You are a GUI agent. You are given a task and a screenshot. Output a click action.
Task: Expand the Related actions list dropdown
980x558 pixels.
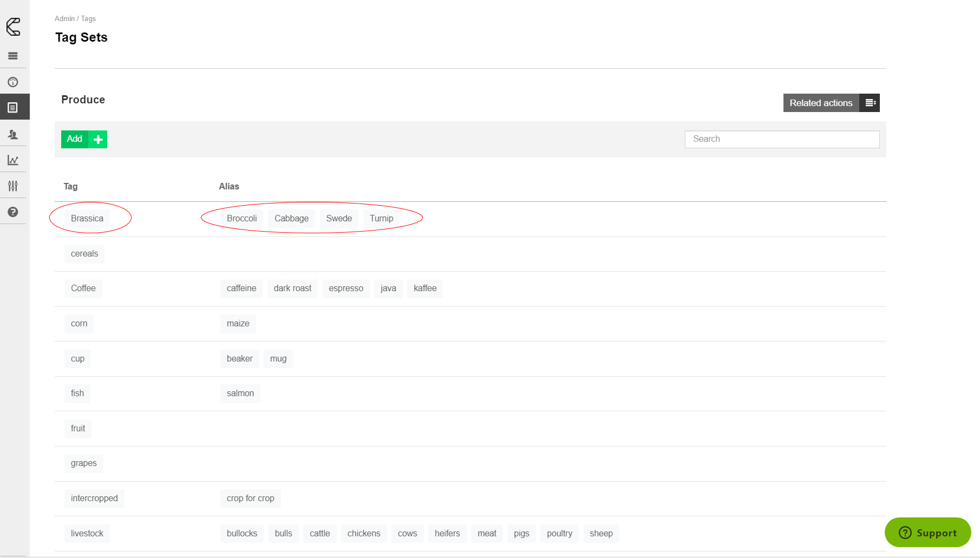(x=870, y=103)
